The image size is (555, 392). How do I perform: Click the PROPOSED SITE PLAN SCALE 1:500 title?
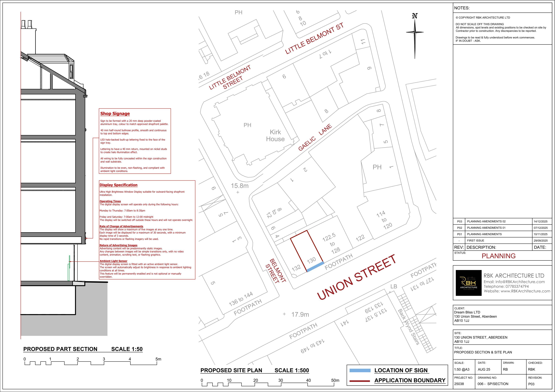tap(255, 370)
